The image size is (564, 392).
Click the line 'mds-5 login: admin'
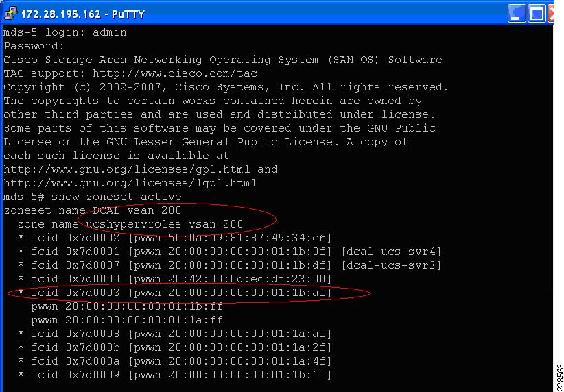coord(65,32)
